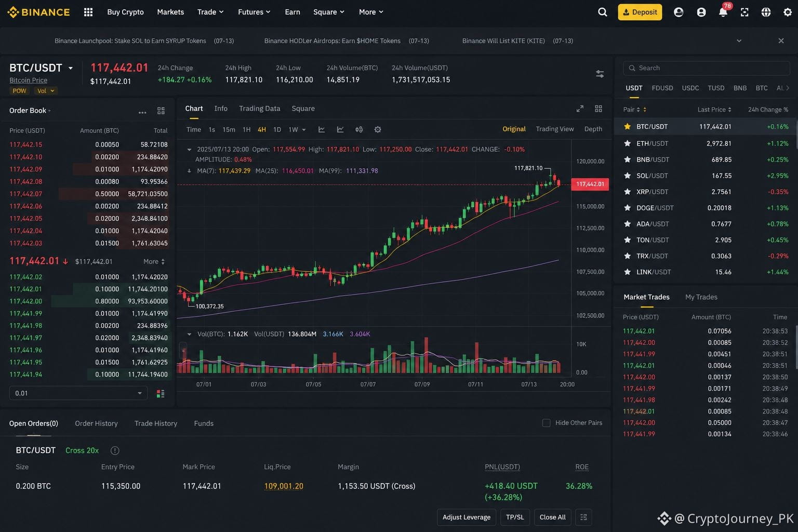Toggle favorite star for LINK/USDT
Viewport: 798px width, 532px height.
coord(628,272)
